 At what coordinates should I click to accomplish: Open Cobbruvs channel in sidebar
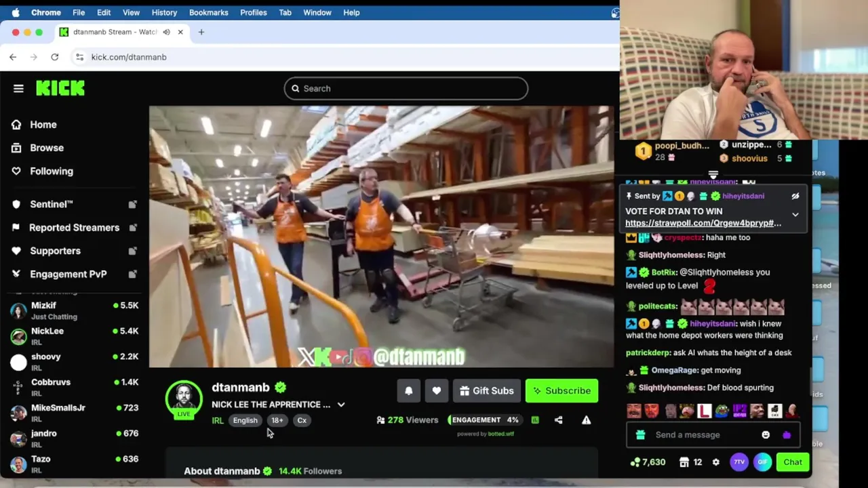[75, 388]
